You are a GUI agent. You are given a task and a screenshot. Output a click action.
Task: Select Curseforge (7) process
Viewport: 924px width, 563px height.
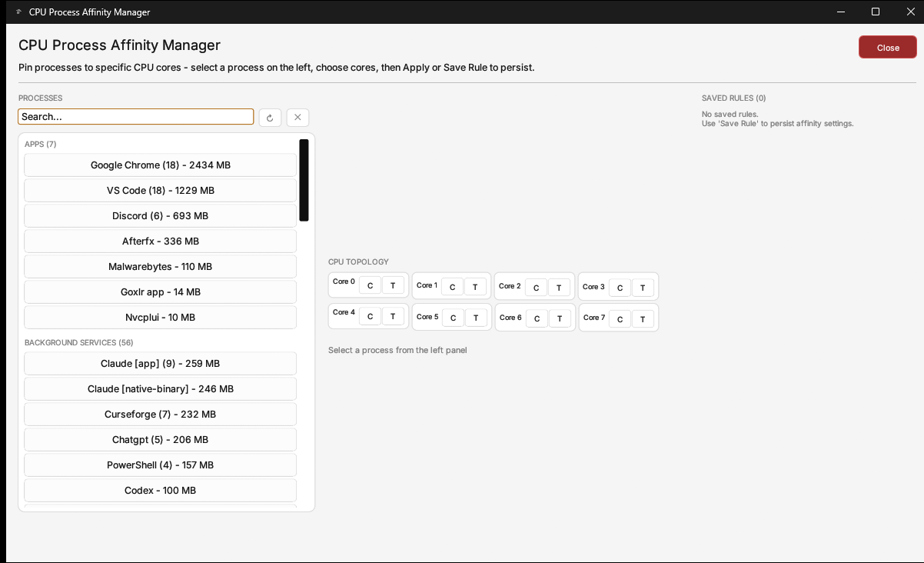pos(160,414)
